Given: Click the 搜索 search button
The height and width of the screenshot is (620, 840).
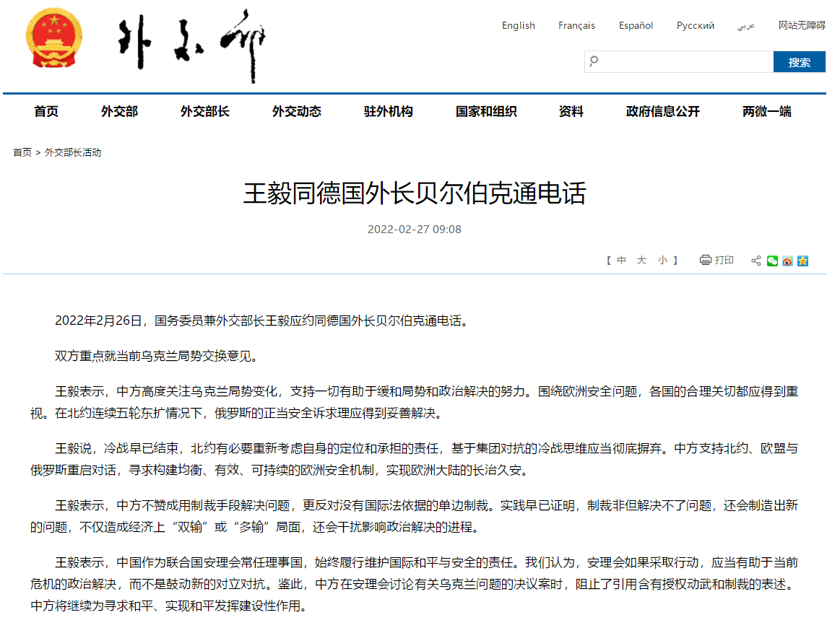Looking at the screenshot, I should pyautogui.click(x=799, y=62).
